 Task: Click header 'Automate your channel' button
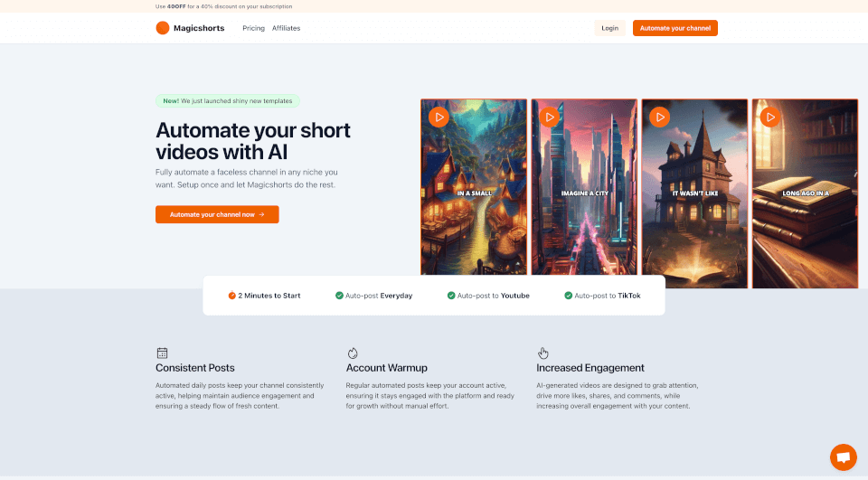click(x=675, y=28)
